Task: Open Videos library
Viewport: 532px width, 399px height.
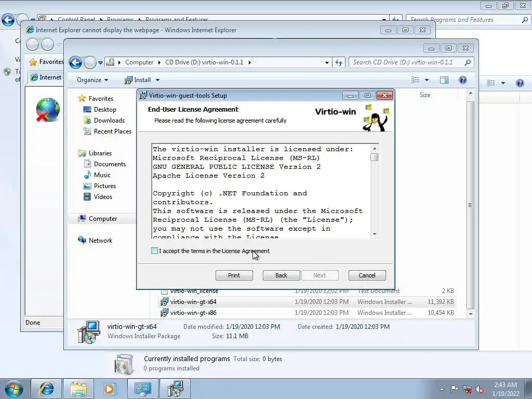Action: [103, 196]
